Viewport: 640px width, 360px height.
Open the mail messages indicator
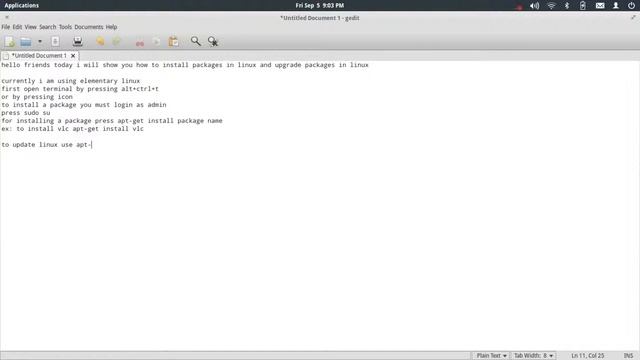tap(600, 6)
